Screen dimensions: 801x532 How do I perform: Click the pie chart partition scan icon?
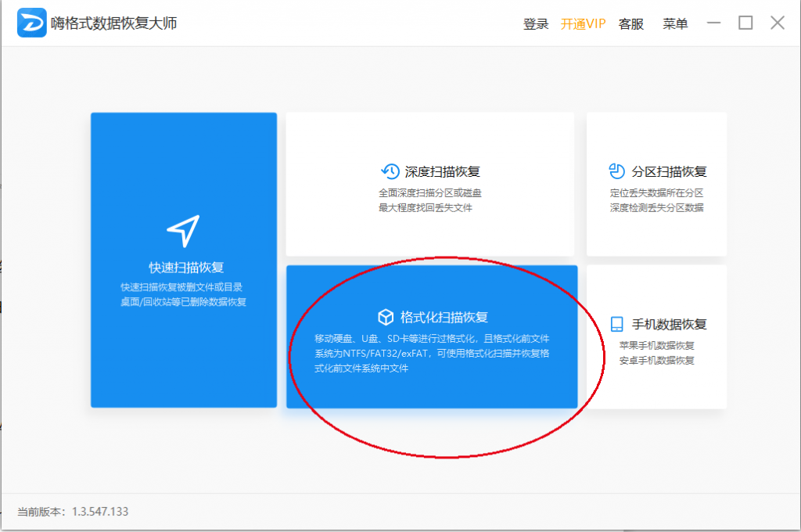[x=616, y=171]
